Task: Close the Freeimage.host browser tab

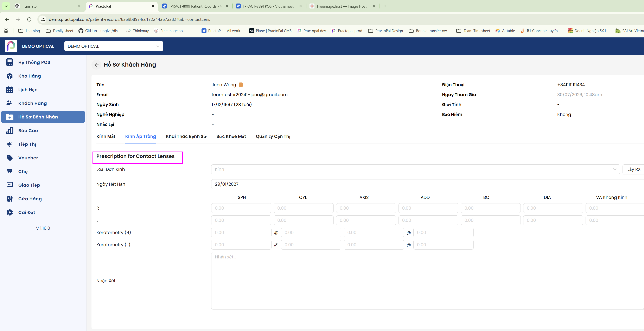Action: (374, 6)
